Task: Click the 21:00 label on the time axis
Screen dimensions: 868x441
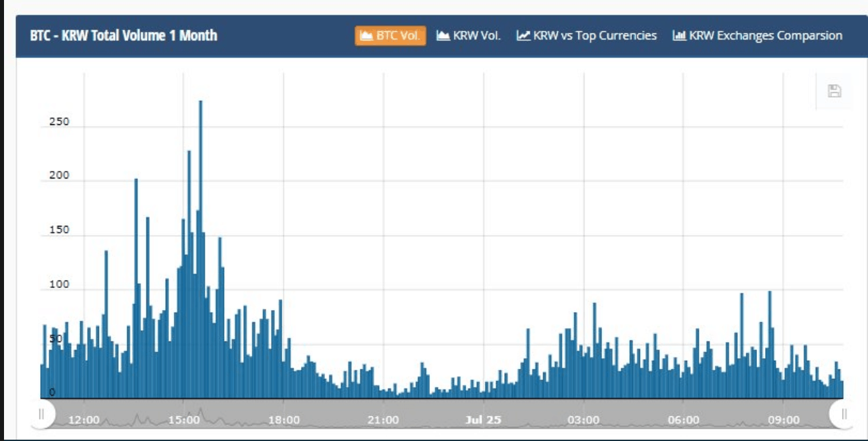Action: tap(383, 420)
